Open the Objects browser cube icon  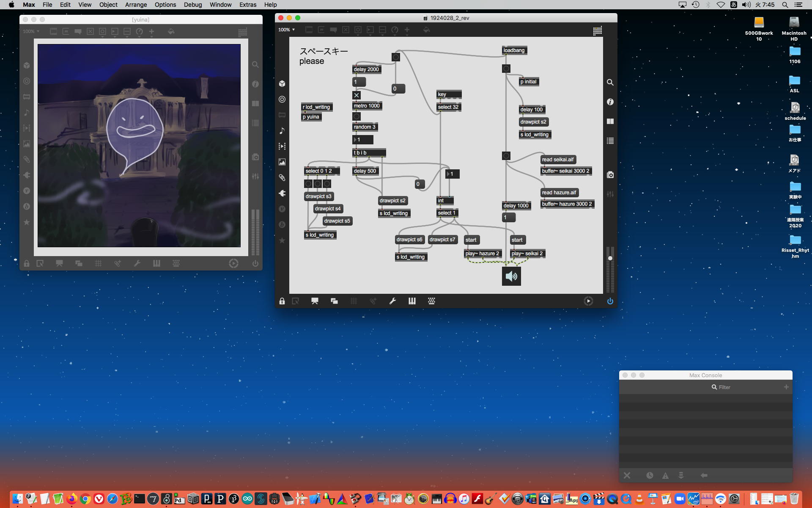pos(282,84)
